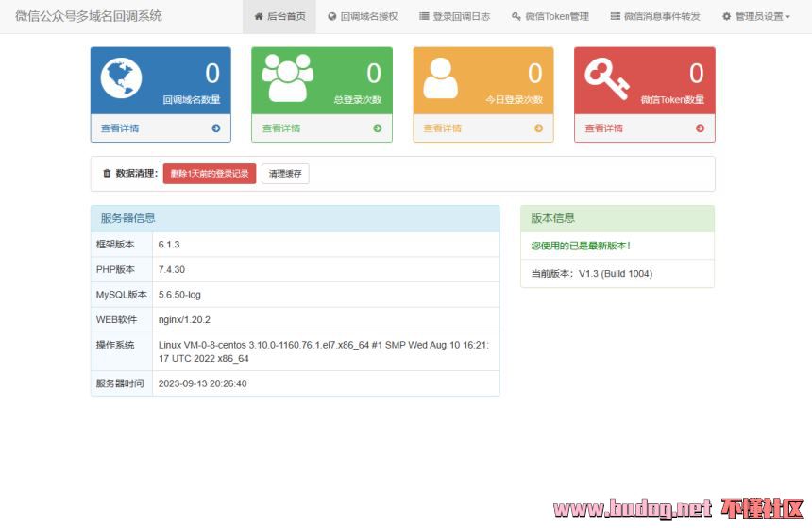Click the 0 count in blue card
This screenshot has width=812, height=528.
[x=212, y=73]
